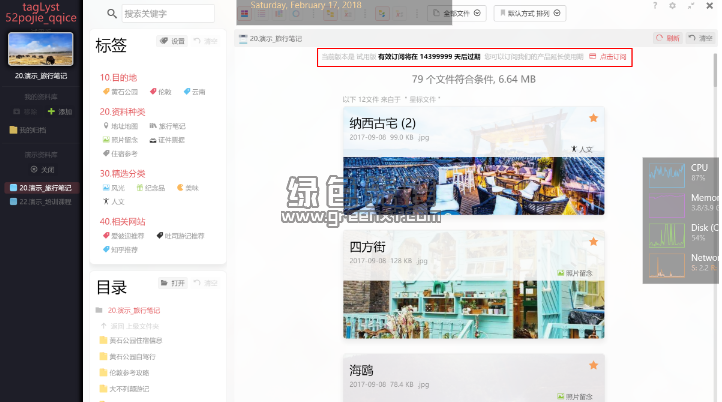The height and width of the screenshot is (402, 722).
Task: Click the 设置 button in tag panel
Action: pos(173,41)
